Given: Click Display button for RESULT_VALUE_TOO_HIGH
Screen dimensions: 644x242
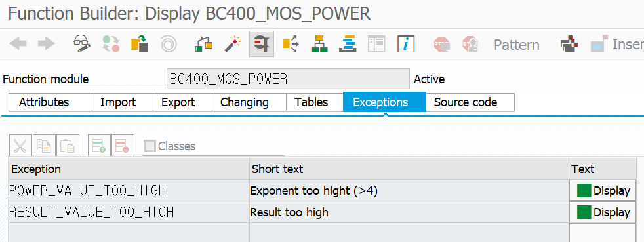Looking at the screenshot, I should [x=603, y=212].
